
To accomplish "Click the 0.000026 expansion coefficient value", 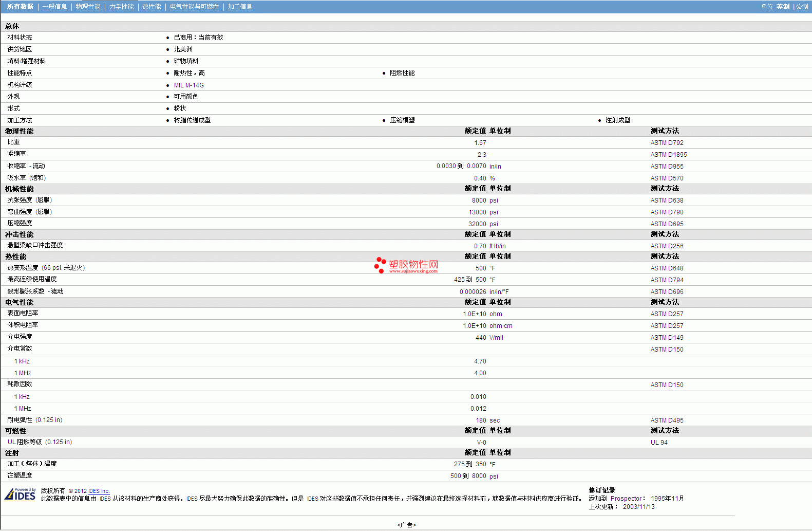I will point(473,292).
